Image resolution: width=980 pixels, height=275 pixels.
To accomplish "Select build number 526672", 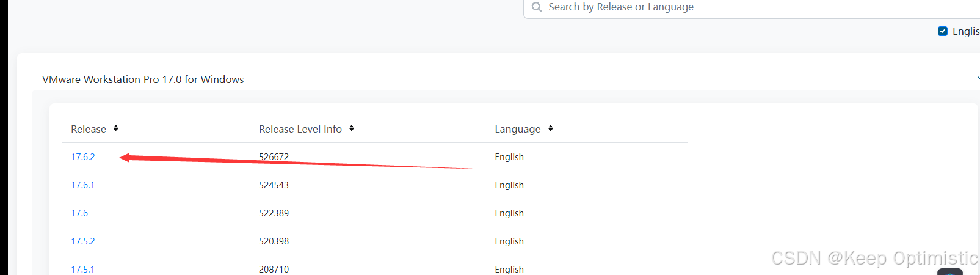I will click(x=274, y=157).
